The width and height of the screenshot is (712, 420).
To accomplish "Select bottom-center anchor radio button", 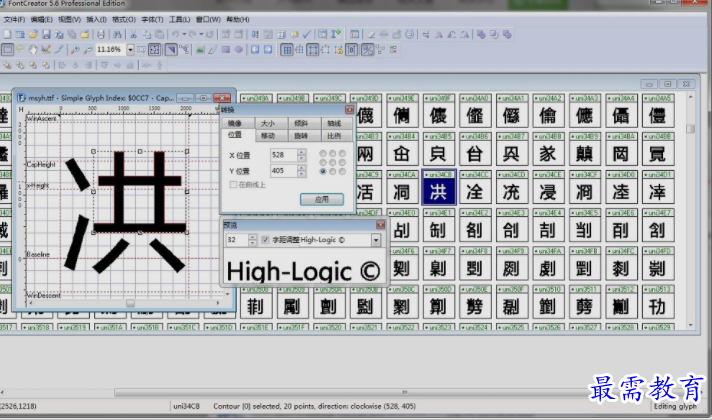I will [x=332, y=172].
